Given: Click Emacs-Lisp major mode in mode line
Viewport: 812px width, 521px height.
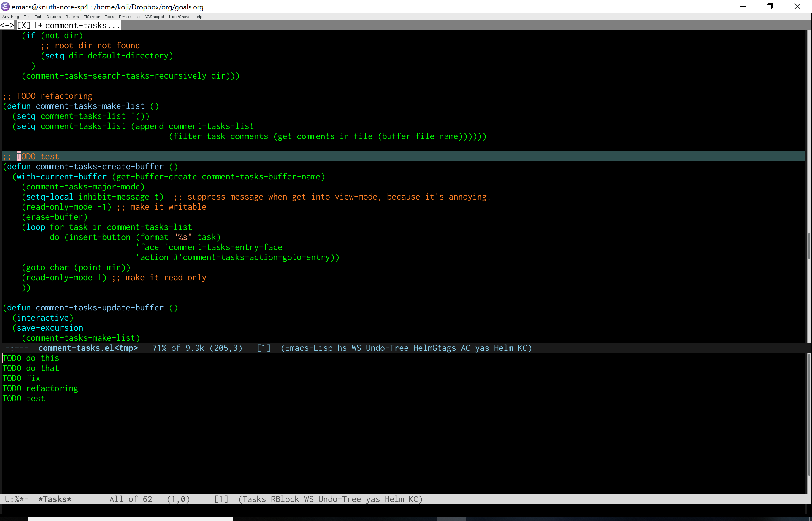Looking at the screenshot, I should 308,348.
